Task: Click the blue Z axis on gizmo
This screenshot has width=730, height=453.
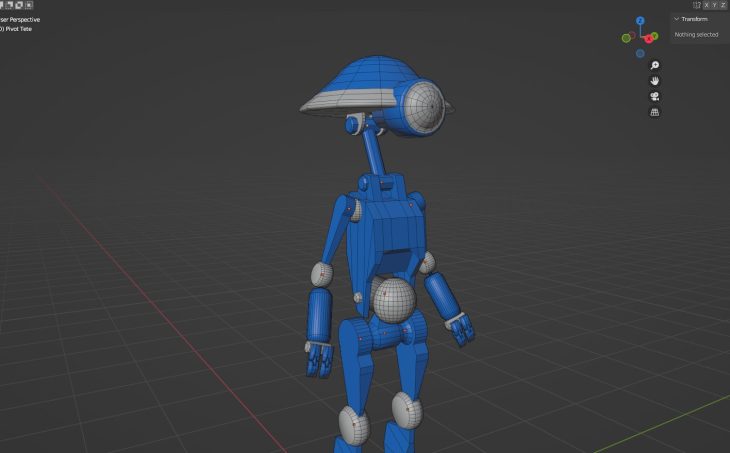Action: [x=640, y=20]
